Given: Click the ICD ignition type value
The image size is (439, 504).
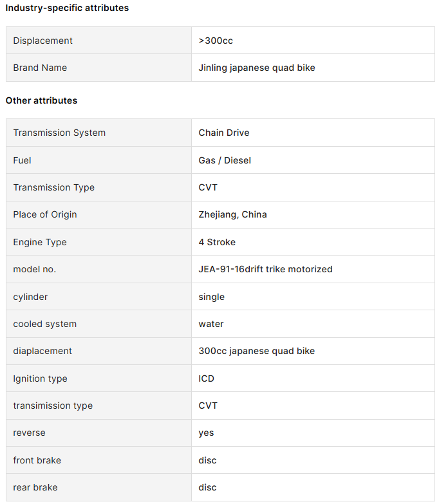Looking at the screenshot, I should (x=207, y=378).
